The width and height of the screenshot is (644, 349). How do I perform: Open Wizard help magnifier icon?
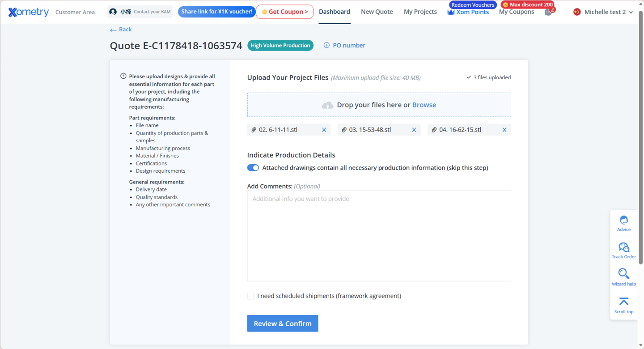pyautogui.click(x=623, y=273)
